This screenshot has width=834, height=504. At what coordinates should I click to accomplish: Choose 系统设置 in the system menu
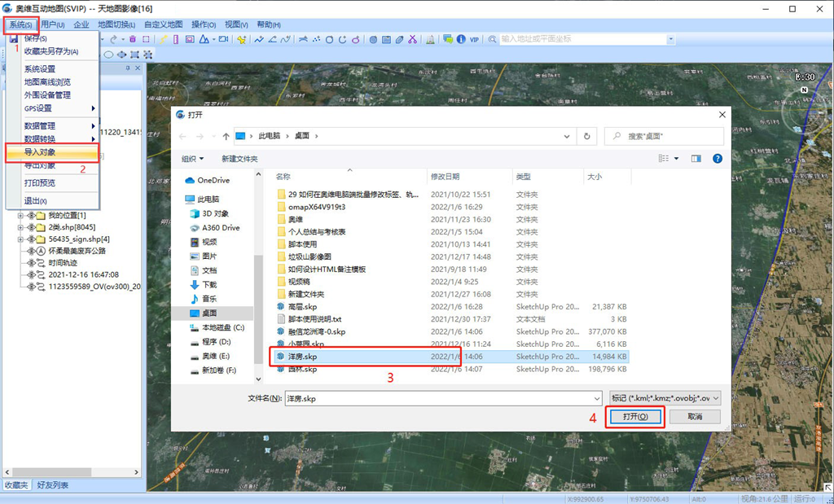click(40, 69)
